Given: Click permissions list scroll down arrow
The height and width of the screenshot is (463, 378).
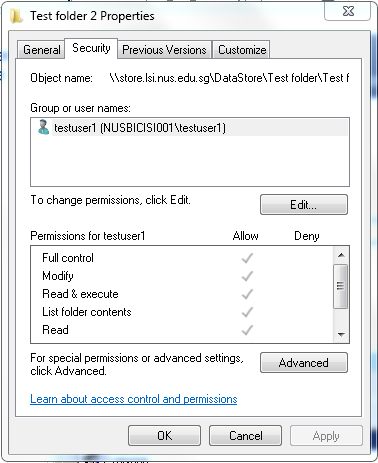Looking at the screenshot, I should [x=341, y=334].
